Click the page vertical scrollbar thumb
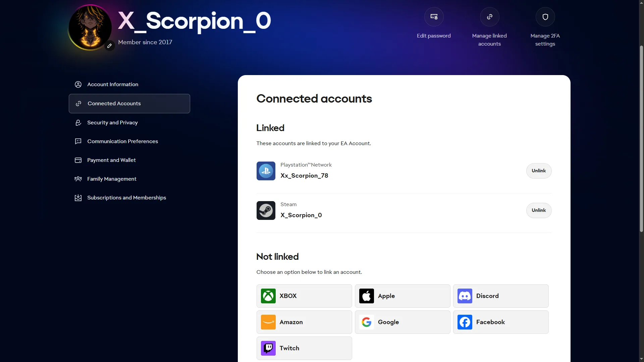 click(x=641, y=138)
